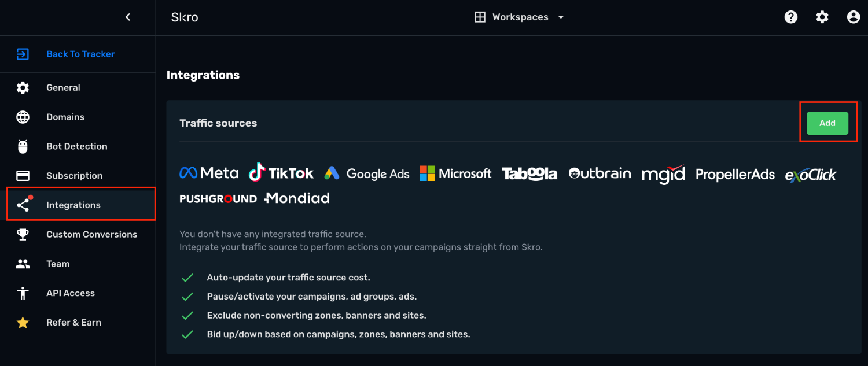Click the Custom Conversions trophy icon
The width and height of the screenshot is (868, 366).
[x=23, y=235]
